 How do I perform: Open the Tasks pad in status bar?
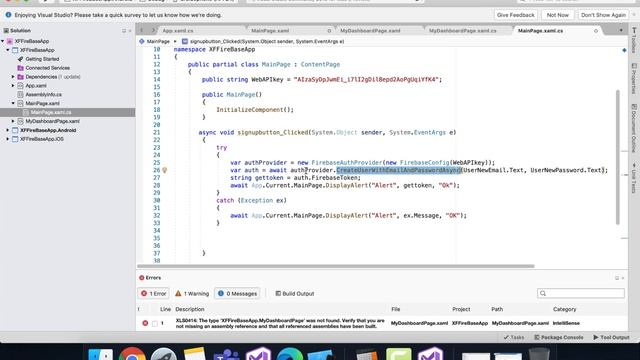pyautogui.click(x=514, y=338)
